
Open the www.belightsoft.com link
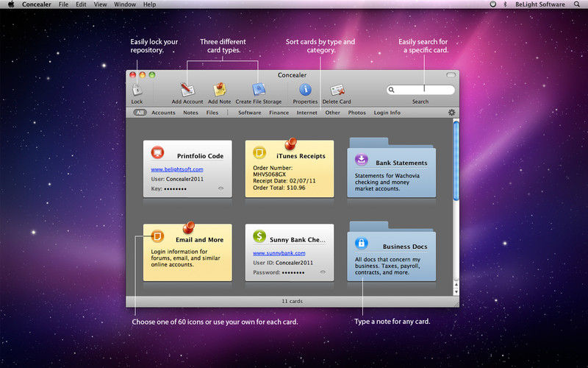177,169
